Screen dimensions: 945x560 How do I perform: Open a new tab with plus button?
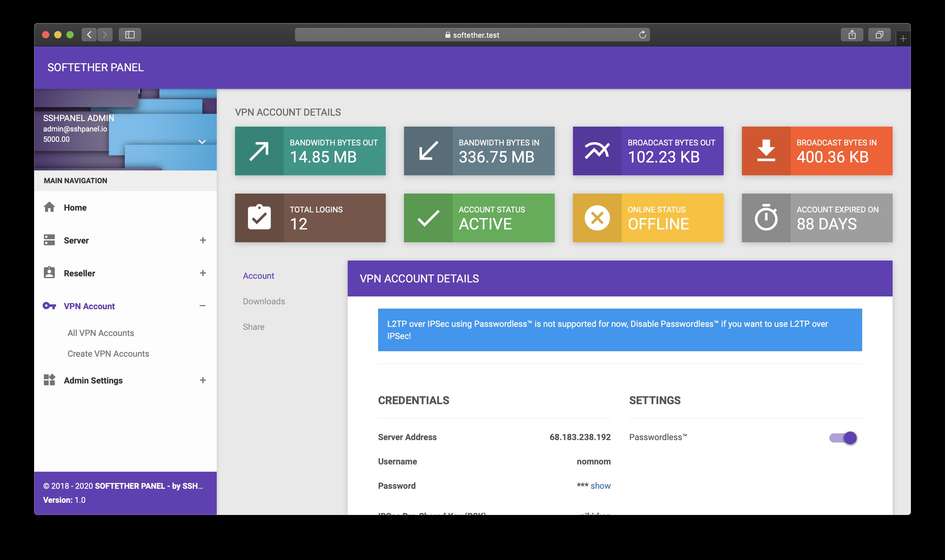[x=903, y=38]
